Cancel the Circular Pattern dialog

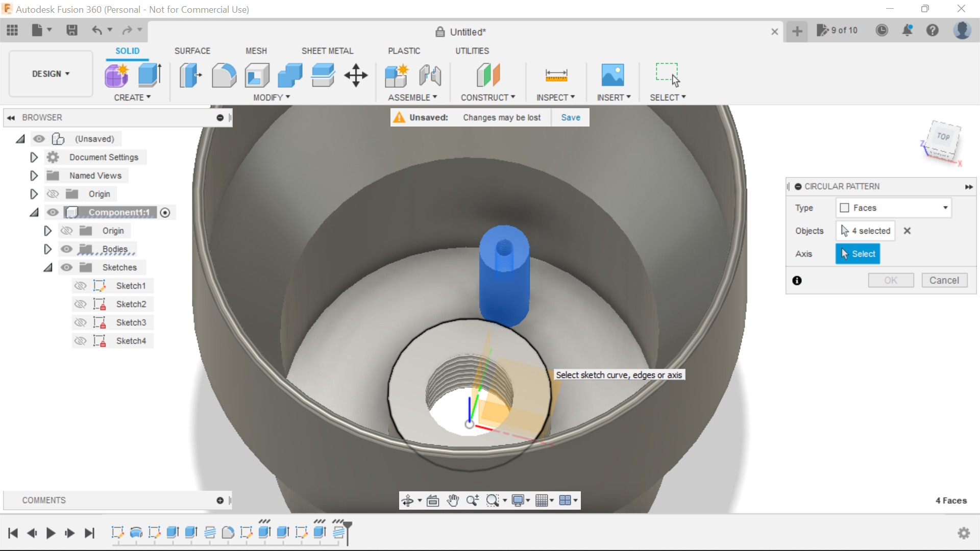(944, 280)
